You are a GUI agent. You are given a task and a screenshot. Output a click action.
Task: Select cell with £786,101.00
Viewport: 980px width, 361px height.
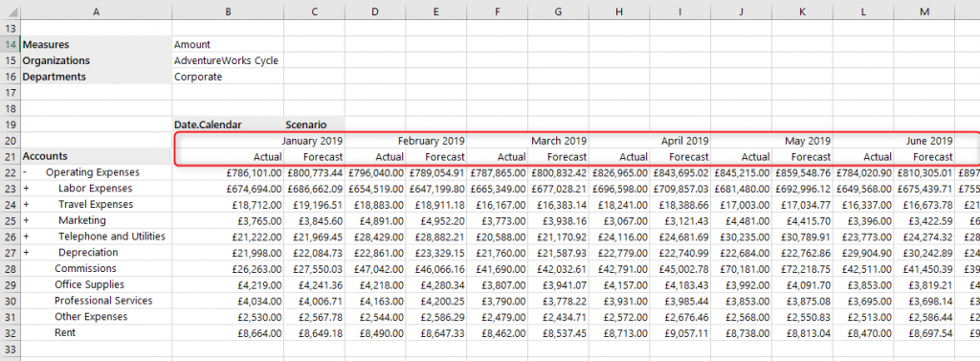(x=228, y=172)
